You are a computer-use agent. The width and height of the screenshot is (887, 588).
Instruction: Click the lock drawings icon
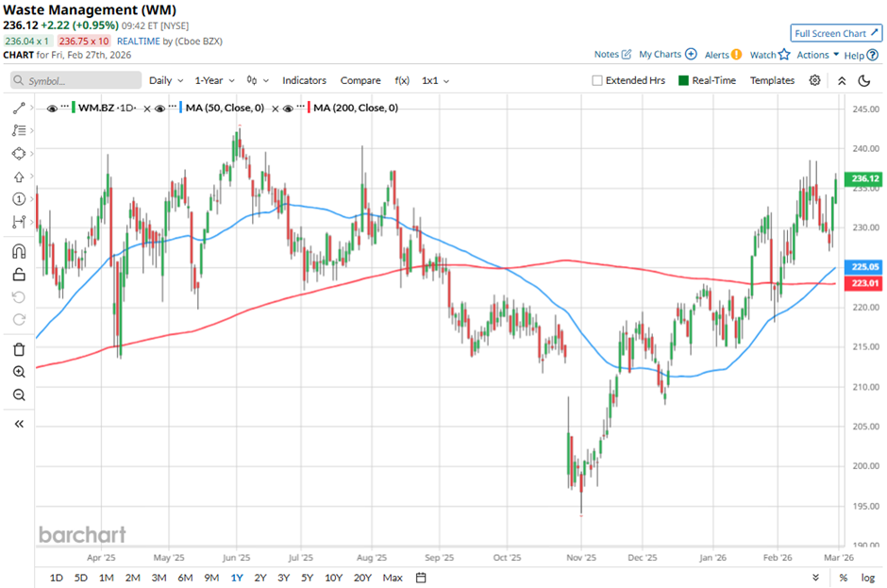tap(18, 275)
